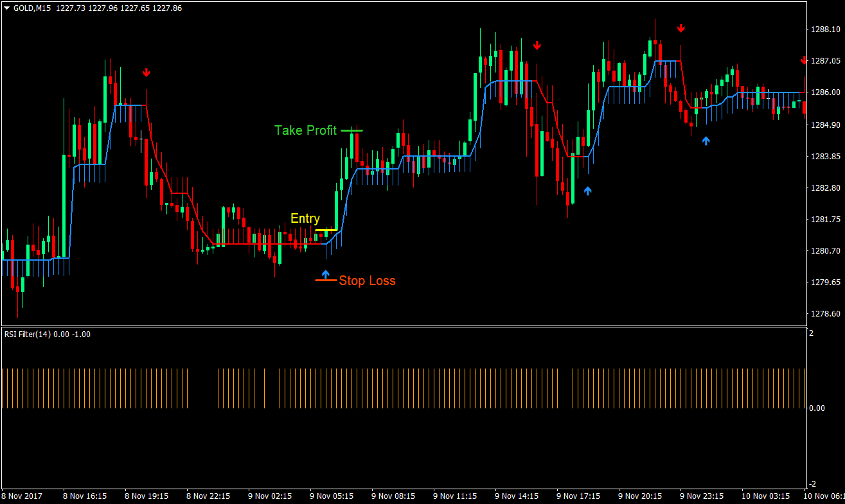Select the red sell arrow above 8 Nov 19:15
Viewport: 845px width, 504px height.
pos(147,72)
